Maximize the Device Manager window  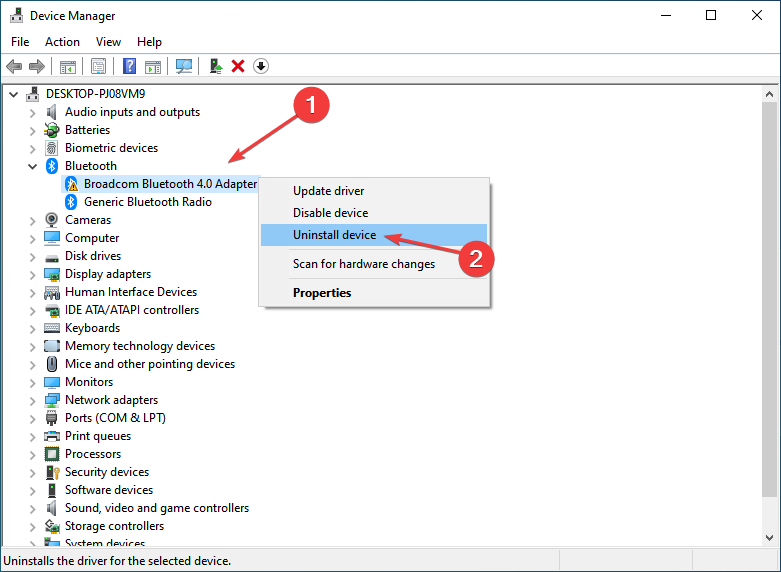(711, 15)
